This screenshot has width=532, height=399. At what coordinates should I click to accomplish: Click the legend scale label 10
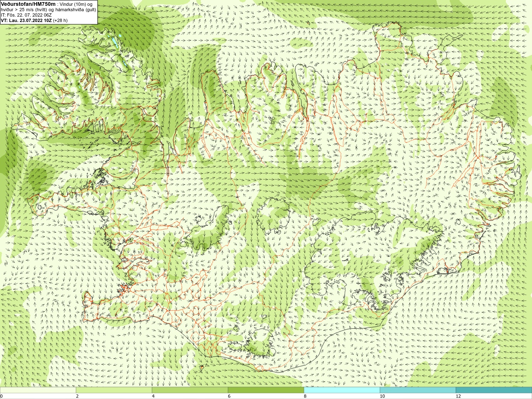[382, 396]
